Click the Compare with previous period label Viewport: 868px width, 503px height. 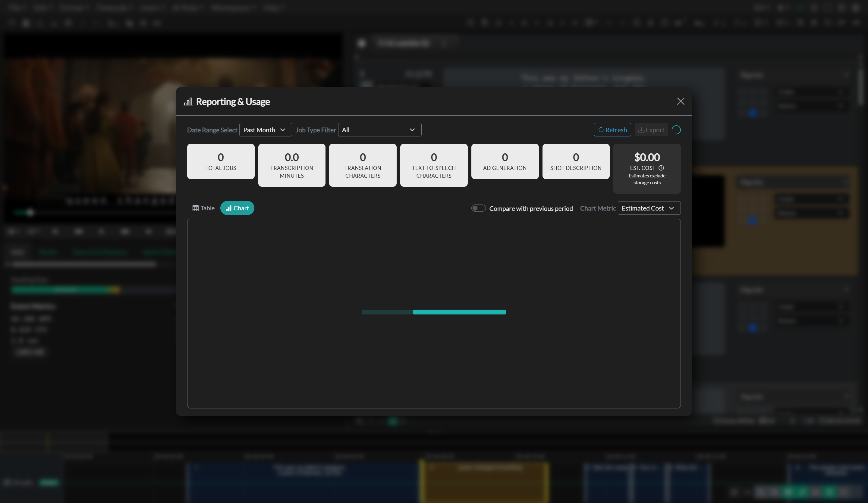click(531, 208)
